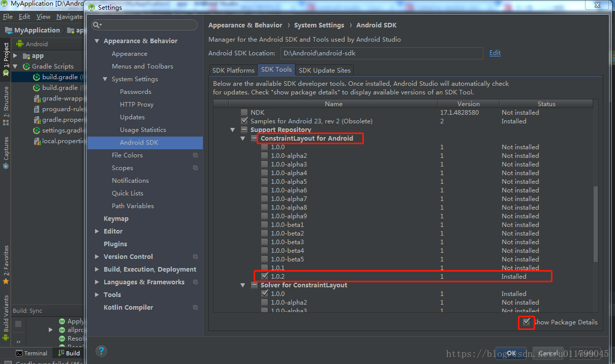Screen dimensions: 615x364
Task: Expand Build, Execution, Deployment group
Action: 97,270
